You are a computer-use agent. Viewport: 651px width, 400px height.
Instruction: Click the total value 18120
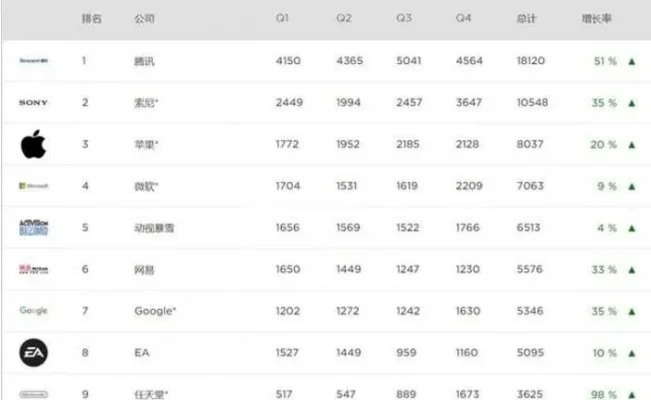tap(531, 61)
